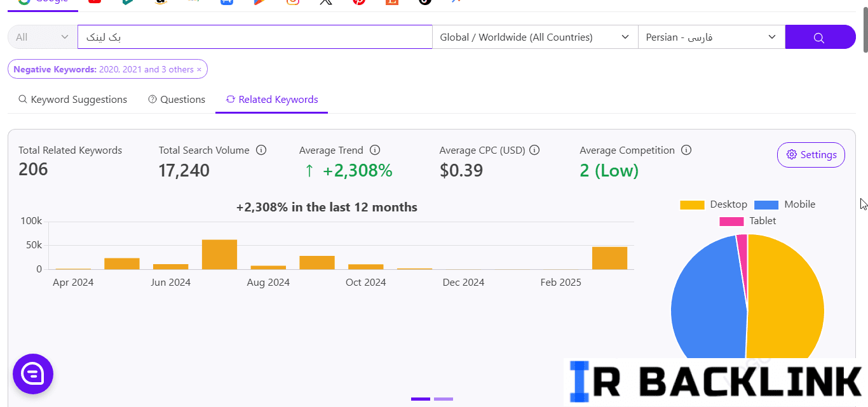Switch to the X (Twitter) platform icon
The height and width of the screenshot is (407, 868).
coord(326,2)
